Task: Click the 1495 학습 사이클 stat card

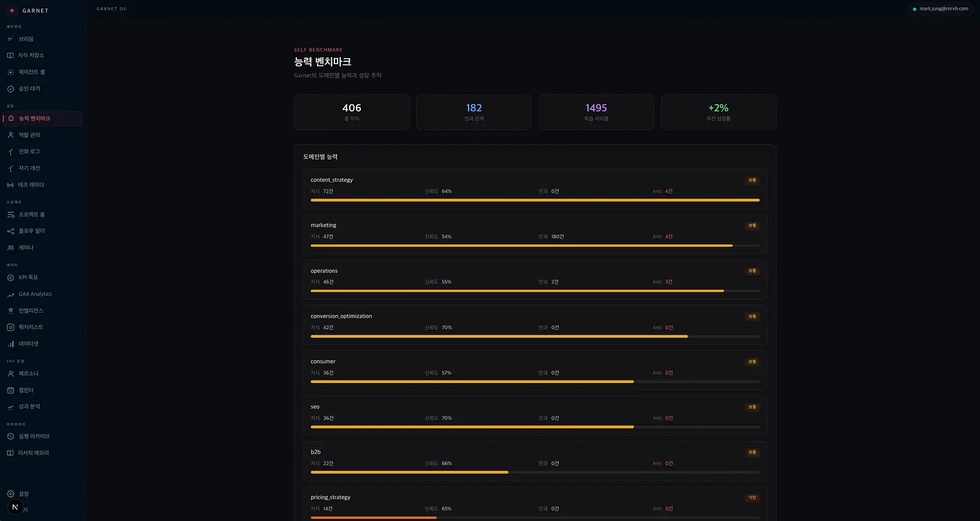Action: [x=596, y=112]
